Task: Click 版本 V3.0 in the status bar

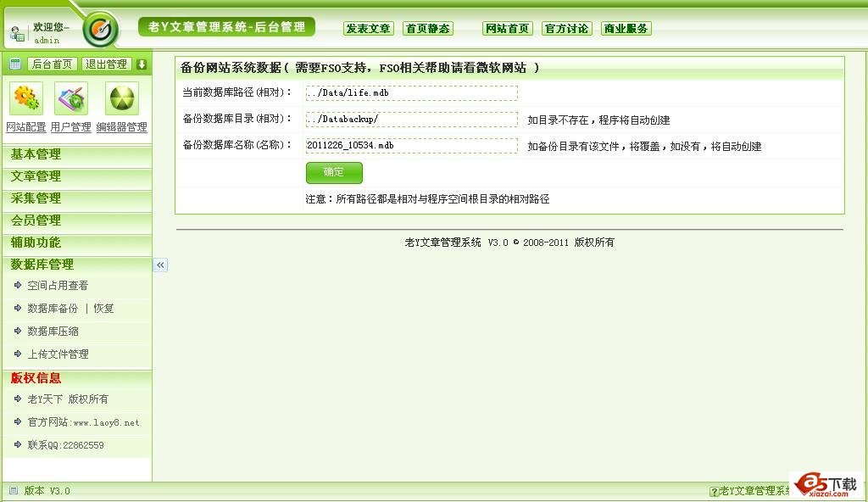Action: pyautogui.click(x=47, y=490)
